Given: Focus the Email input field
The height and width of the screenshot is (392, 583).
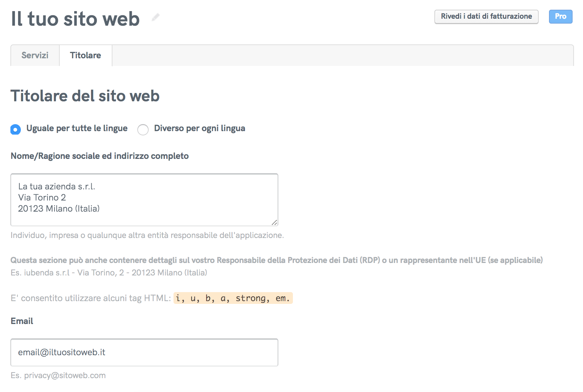Looking at the screenshot, I should click(144, 352).
